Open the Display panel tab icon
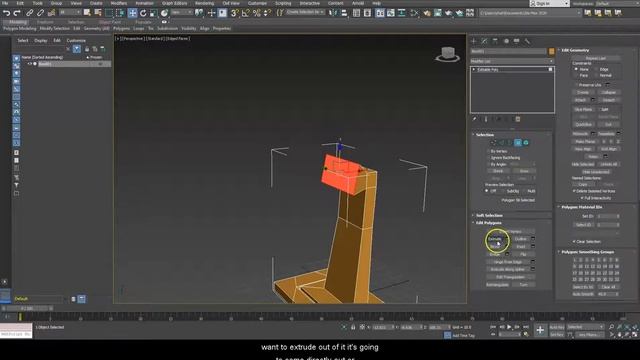This screenshot has width=640, height=360. [x=517, y=41]
